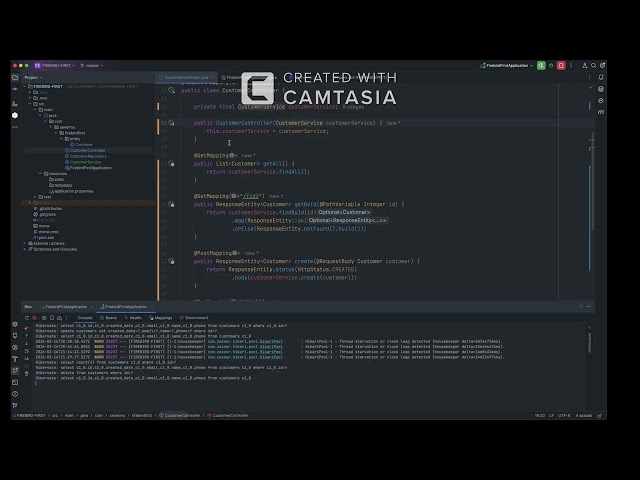Open the Commit tool window icon
The width and height of the screenshot is (640, 480).
[x=15, y=89]
